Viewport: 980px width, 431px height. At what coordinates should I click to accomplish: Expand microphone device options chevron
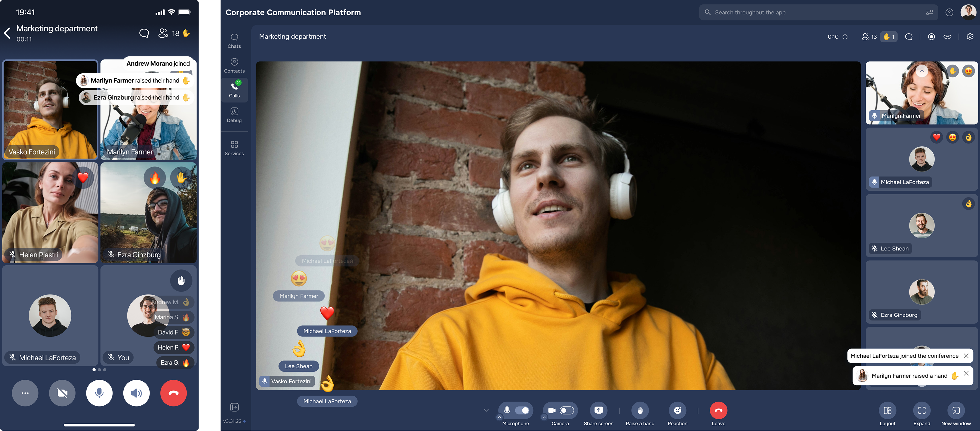tap(499, 417)
